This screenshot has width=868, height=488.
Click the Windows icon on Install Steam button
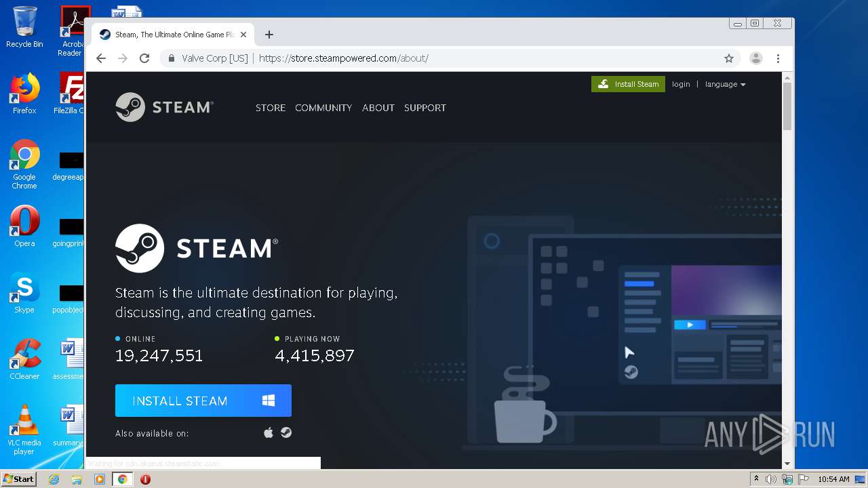[x=269, y=401]
